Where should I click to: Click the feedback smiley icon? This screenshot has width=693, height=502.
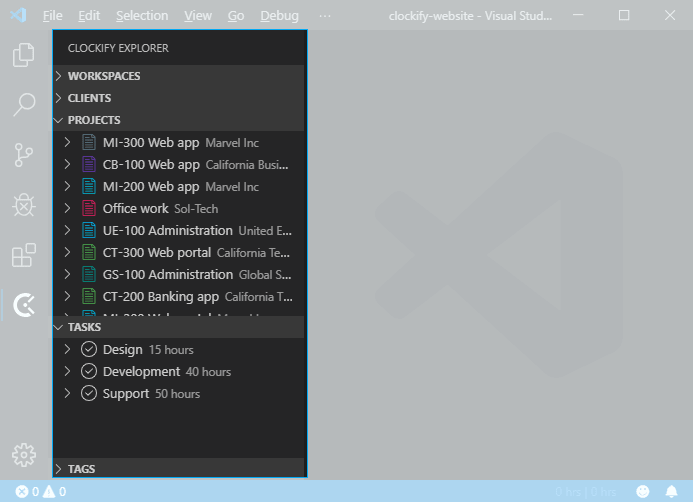(x=643, y=491)
